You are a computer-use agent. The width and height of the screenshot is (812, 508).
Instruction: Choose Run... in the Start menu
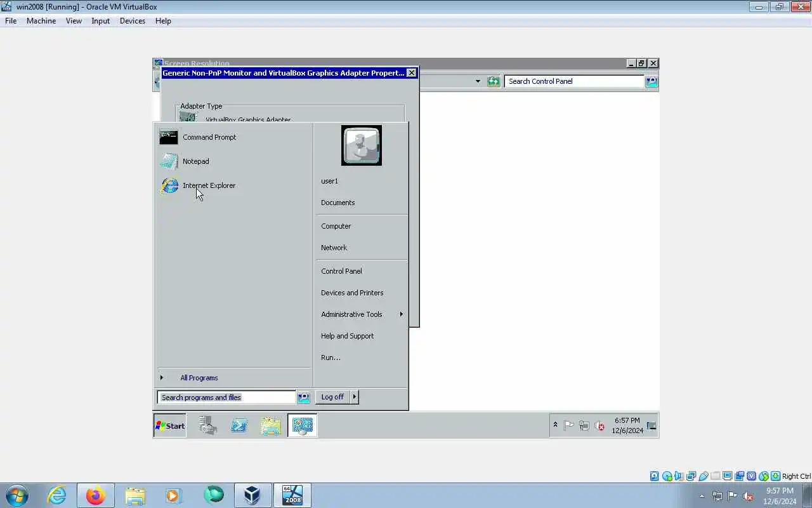point(331,358)
